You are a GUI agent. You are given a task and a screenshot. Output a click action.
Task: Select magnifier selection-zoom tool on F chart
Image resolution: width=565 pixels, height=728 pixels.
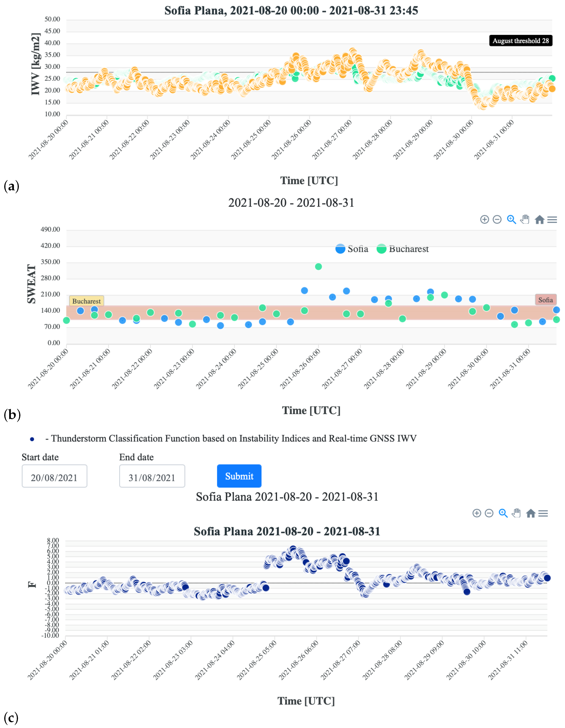(503, 513)
